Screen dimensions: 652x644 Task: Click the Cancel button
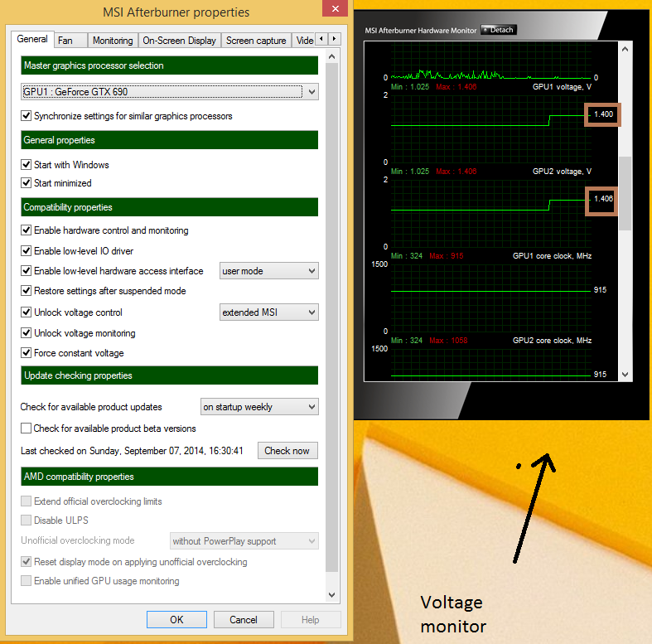tap(244, 619)
